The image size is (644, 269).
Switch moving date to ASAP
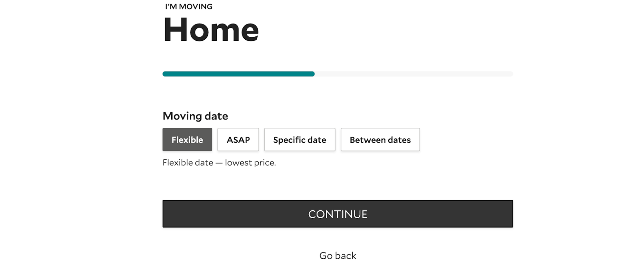238,140
